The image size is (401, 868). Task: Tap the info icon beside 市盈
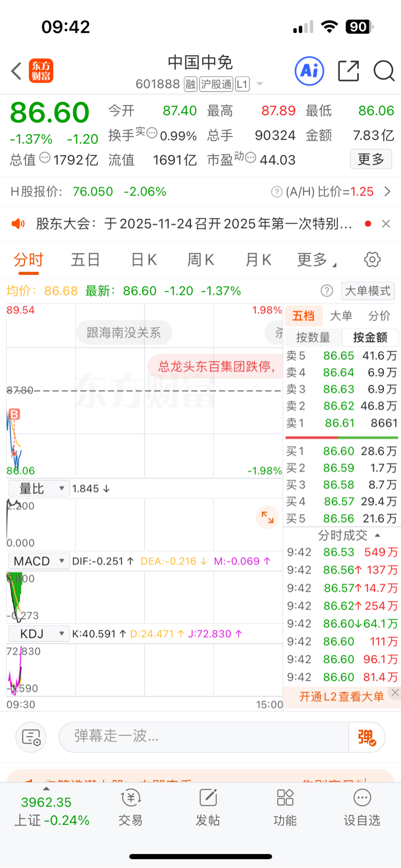[251, 158]
